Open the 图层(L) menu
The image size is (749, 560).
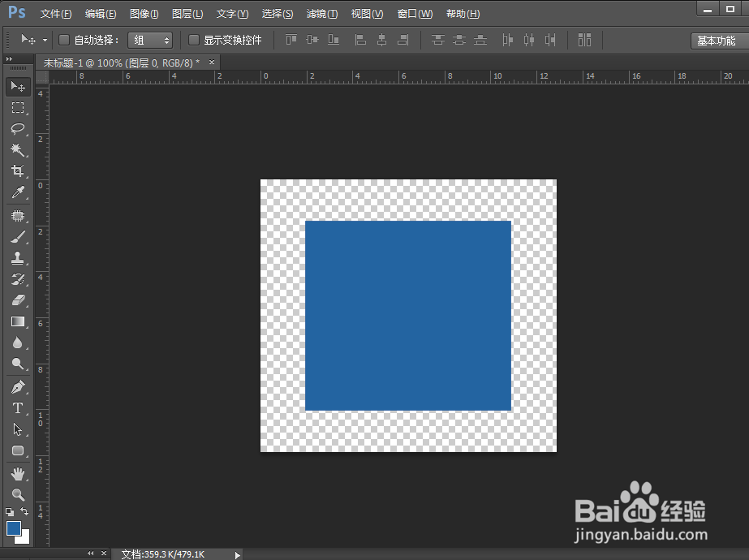[x=187, y=14]
